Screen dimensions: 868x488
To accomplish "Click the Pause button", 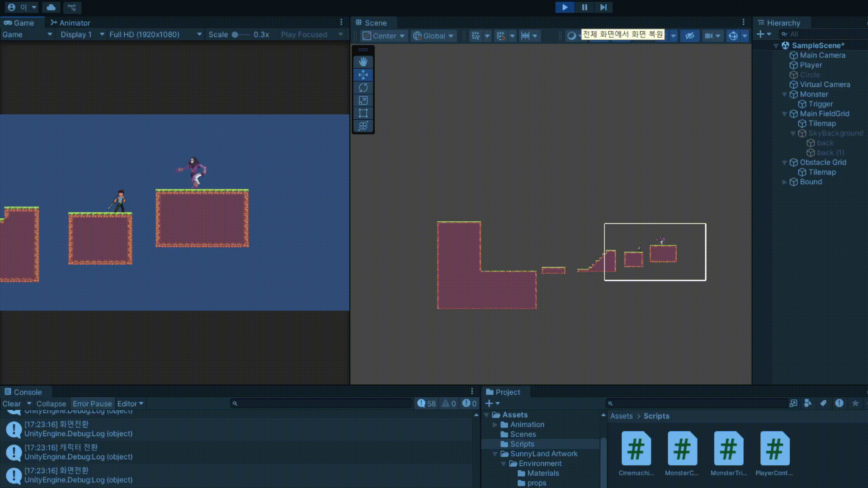I will point(584,7).
